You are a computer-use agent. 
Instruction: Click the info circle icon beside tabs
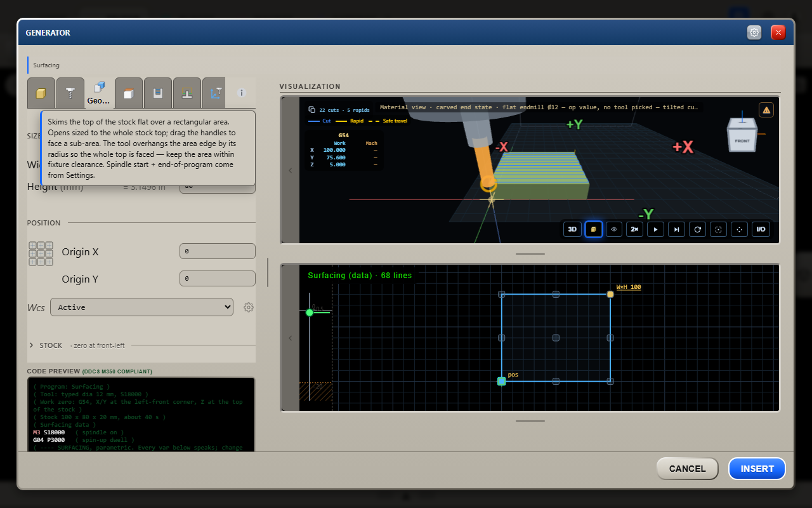[x=242, y=93]
